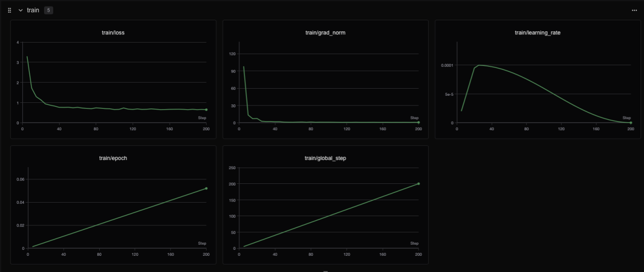Click the Step axis label in train/global_step chart
The width and height of the screenshot is (644, 272).
(x=414, y=244)
